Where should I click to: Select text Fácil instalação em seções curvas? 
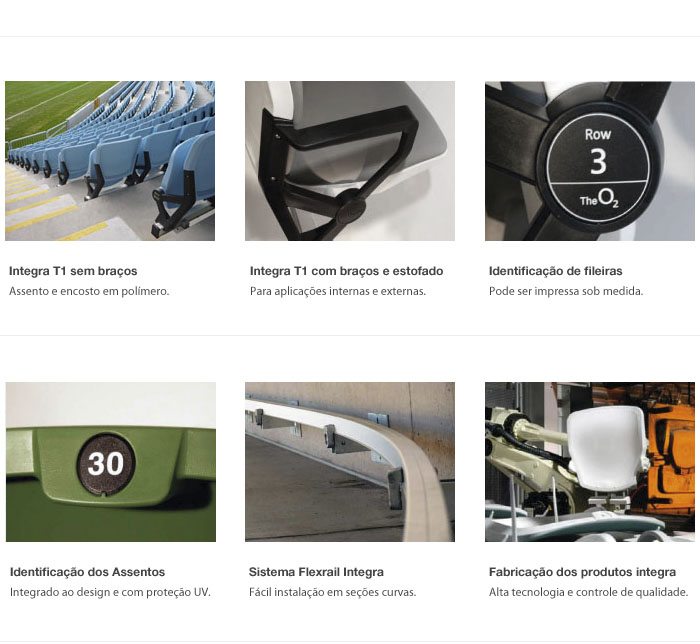pos(333,592)
